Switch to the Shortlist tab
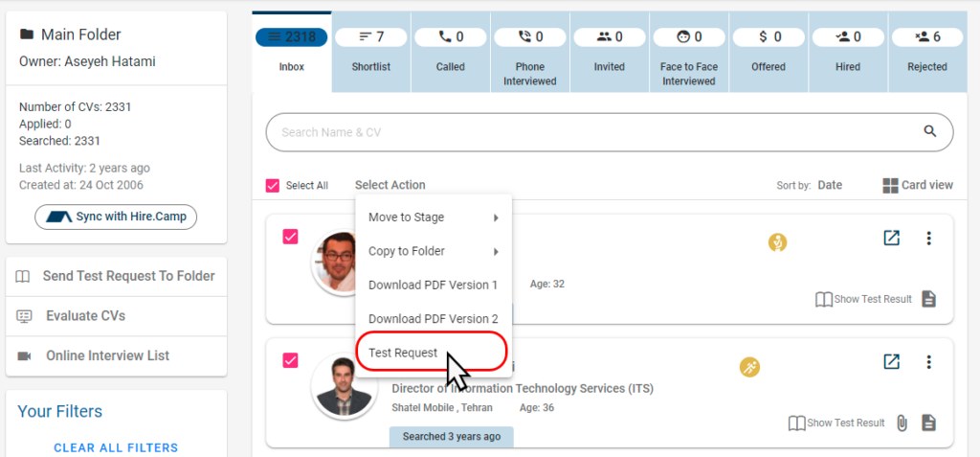The width and height of the screenshot is (980, 457). click(371, 52)
